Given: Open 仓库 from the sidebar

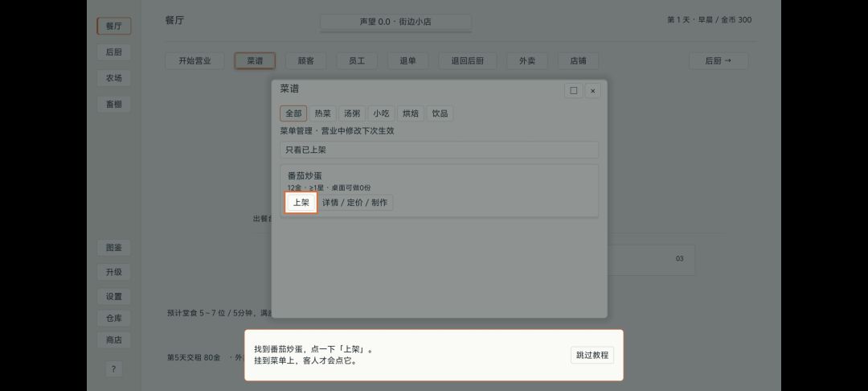Looking at the screenshot, I should (x=114, y=318).
